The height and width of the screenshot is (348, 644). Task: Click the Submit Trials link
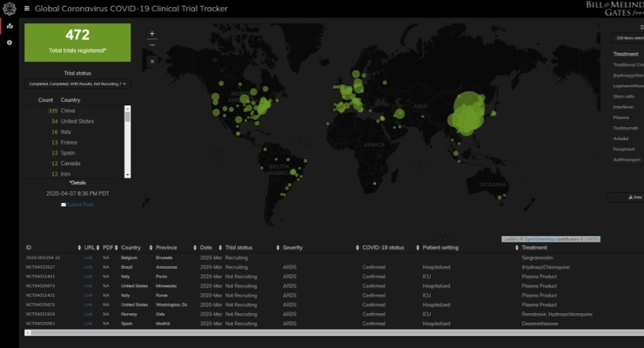(81, 204)
